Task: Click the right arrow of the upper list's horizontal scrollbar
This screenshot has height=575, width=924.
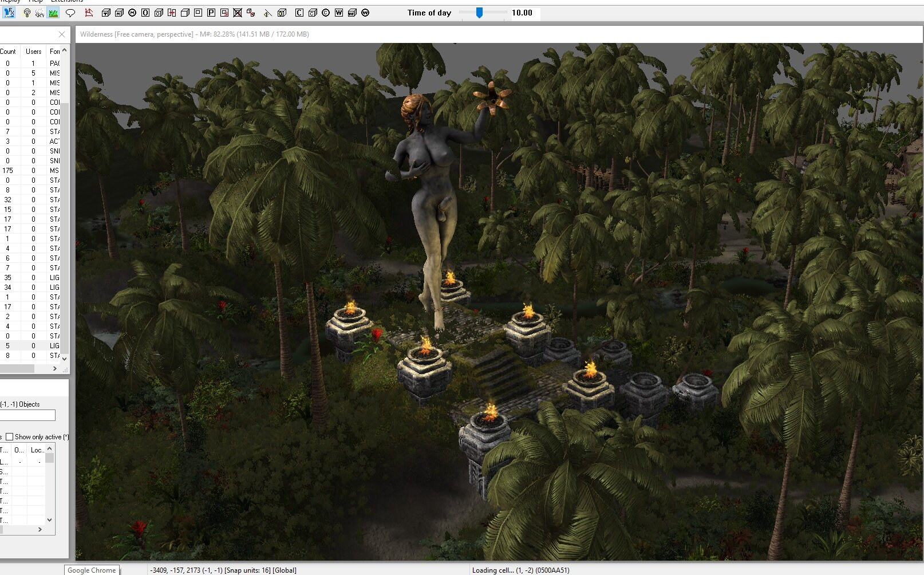Action: [x=55, y=368]
